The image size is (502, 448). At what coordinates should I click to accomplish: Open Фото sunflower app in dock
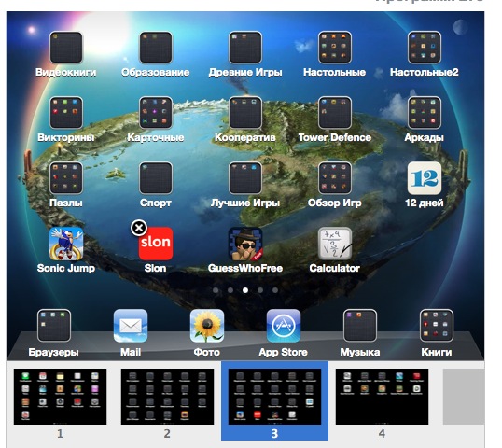tap(207, 326)
